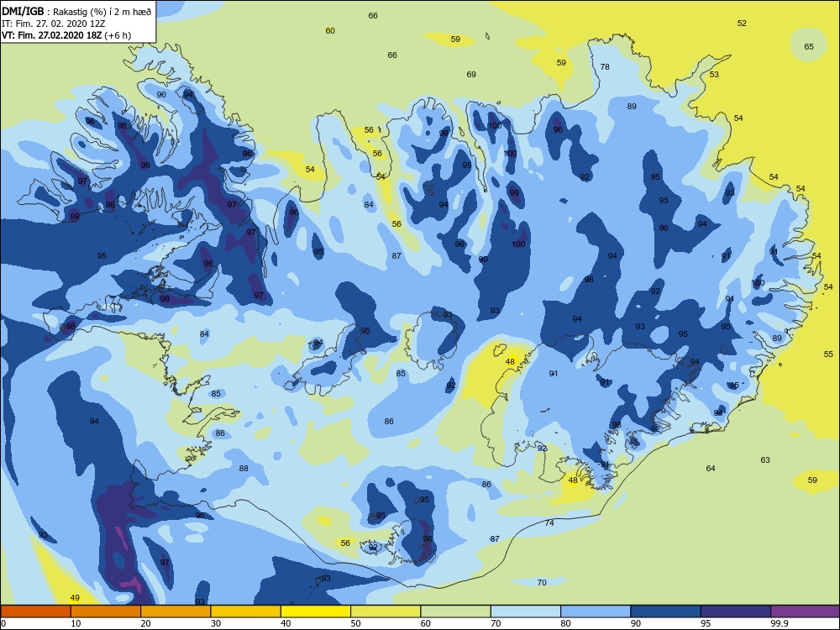This screenshot has width=840, height=630.
Task: Click the pale green 60–70 legend swatch
Action: point(456,612)
